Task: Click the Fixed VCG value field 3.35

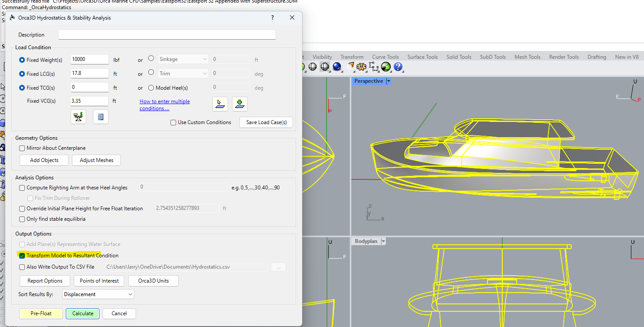Action: (90, 101)
